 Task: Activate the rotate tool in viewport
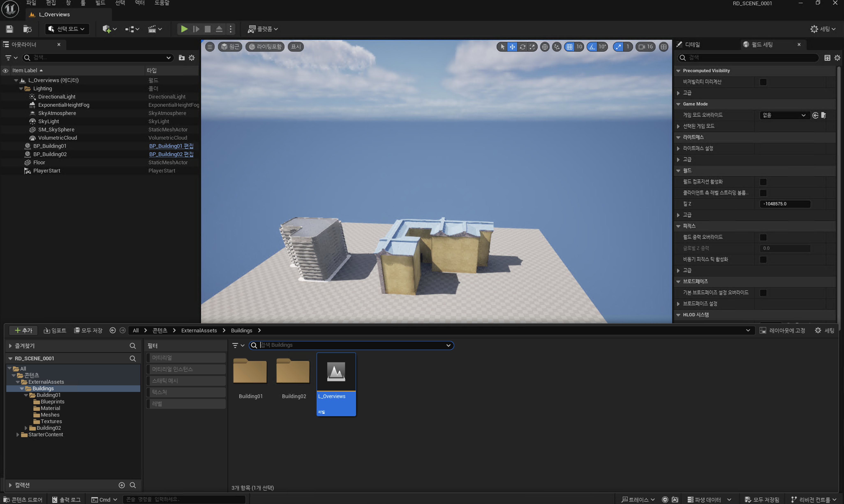tap(522, 46)
